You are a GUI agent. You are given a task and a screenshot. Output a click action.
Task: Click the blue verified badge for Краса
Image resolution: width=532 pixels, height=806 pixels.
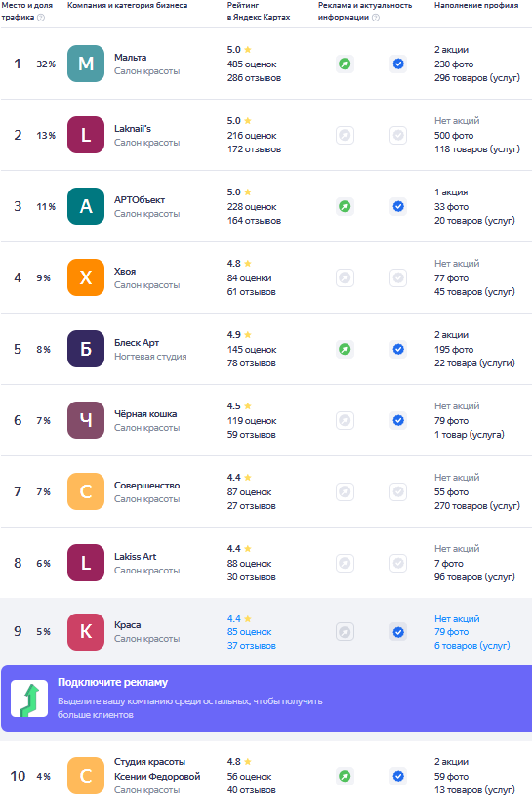pos(398,632)
